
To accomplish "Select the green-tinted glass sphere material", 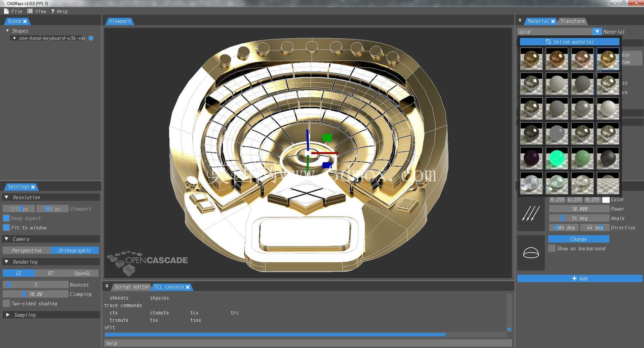I will 557,183.
